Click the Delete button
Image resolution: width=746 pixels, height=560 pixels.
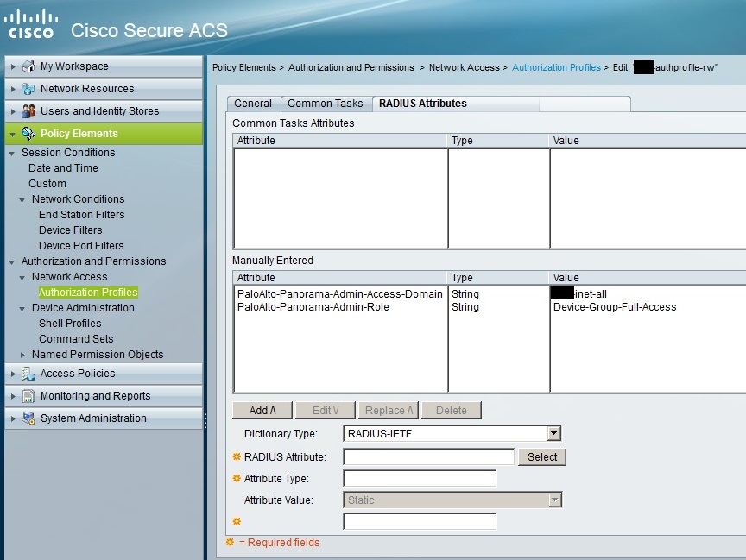(x=452, y=410)
